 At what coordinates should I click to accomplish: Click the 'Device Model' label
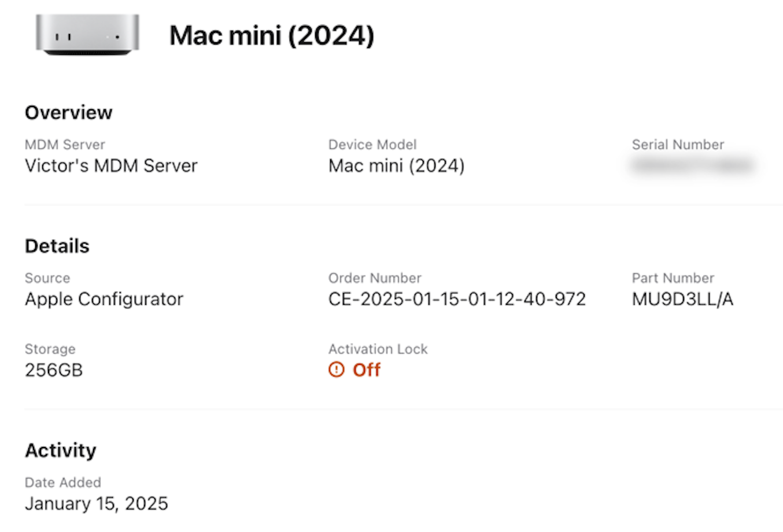click(x=372, y=145)
